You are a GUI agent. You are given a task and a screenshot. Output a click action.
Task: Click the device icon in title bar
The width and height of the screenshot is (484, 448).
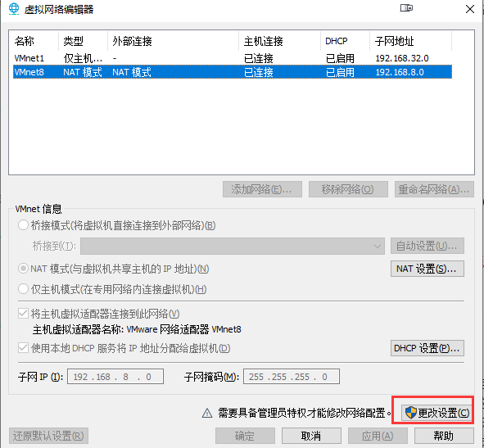tap(406, 7)
